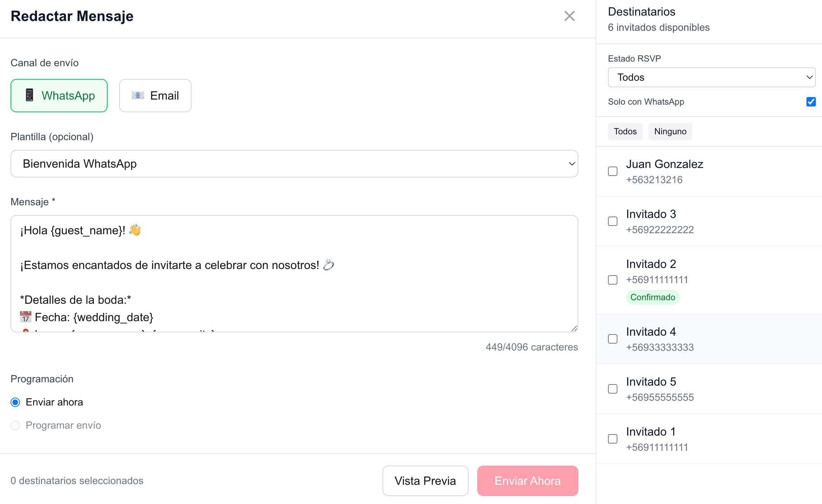Select Programar envío radio option
Screen dimensions: 822x504
point(15,425)
